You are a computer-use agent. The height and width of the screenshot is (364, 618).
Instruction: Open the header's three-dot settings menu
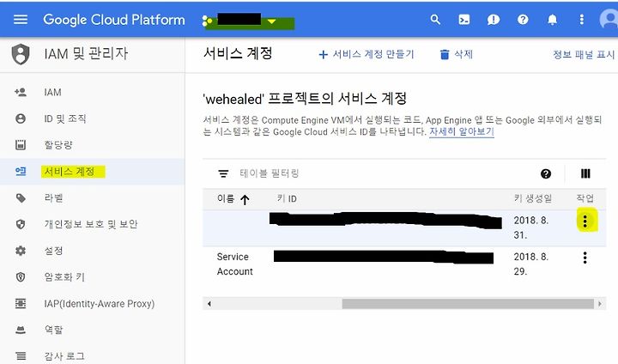[x=582, y=20]
